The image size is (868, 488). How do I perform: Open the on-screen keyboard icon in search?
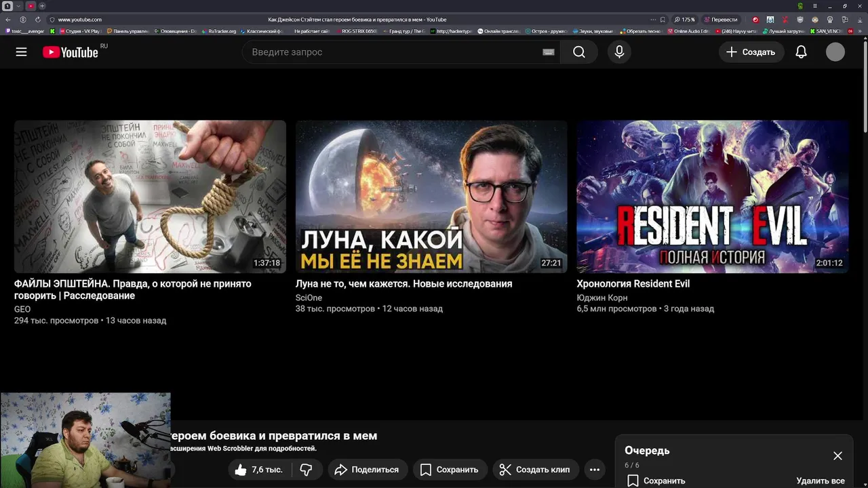pyautogui.click(x=549, y=52)
